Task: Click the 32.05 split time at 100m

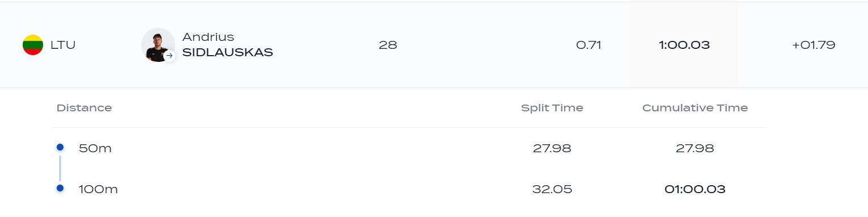Action: (x=552, y=190)
